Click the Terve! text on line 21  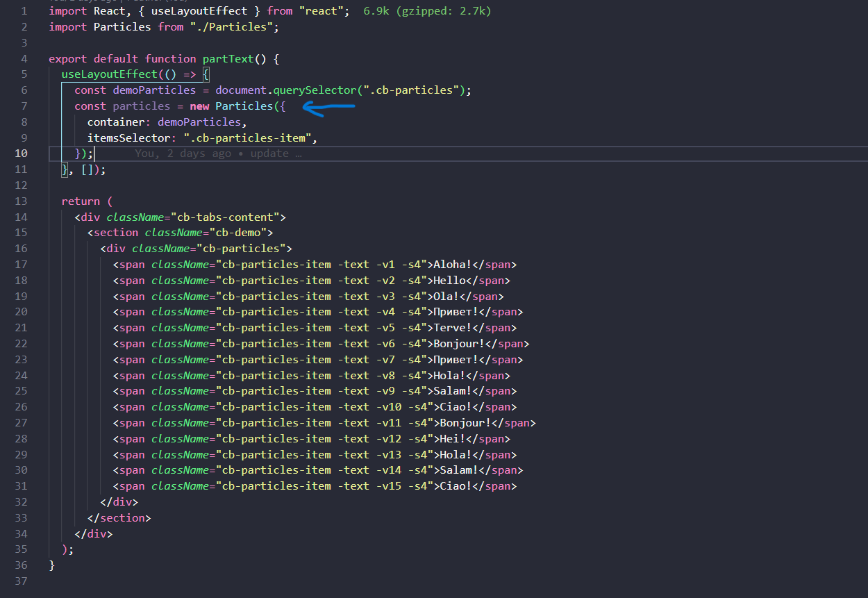453,328
